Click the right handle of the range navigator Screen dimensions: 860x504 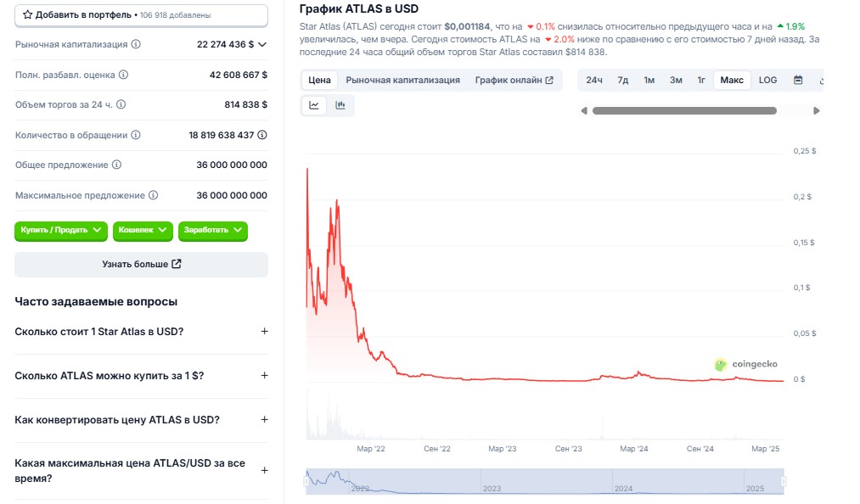click(x=784, y=481)
